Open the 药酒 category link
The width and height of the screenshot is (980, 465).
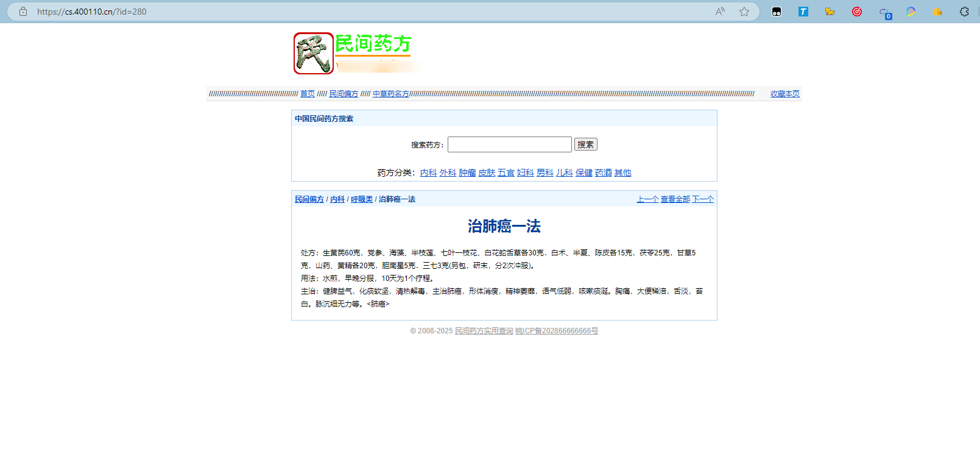coord(603,173)
